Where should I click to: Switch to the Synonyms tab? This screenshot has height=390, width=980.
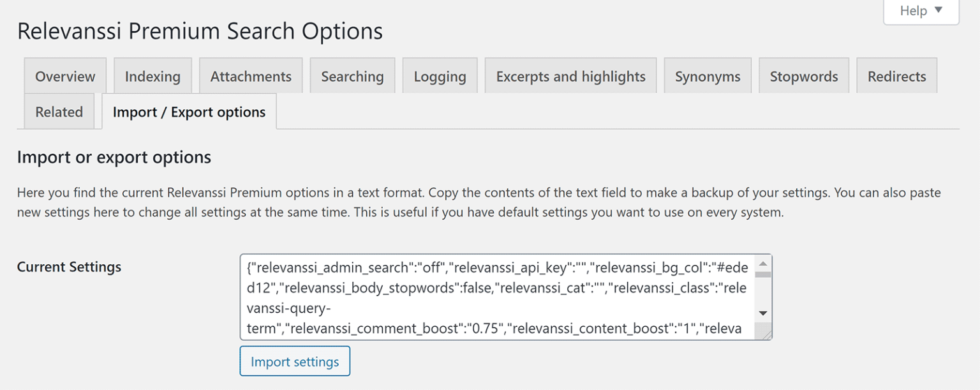click(708, 75)
